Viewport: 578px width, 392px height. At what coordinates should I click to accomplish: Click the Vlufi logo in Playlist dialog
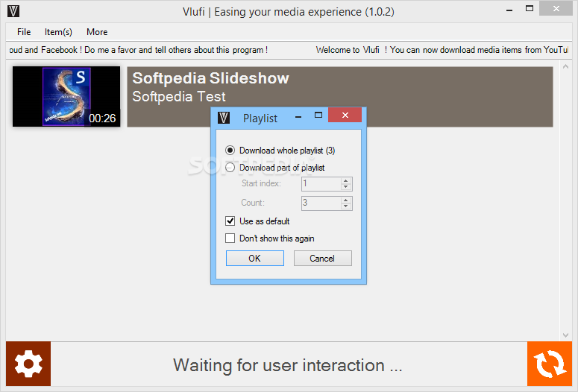point(224,118)
